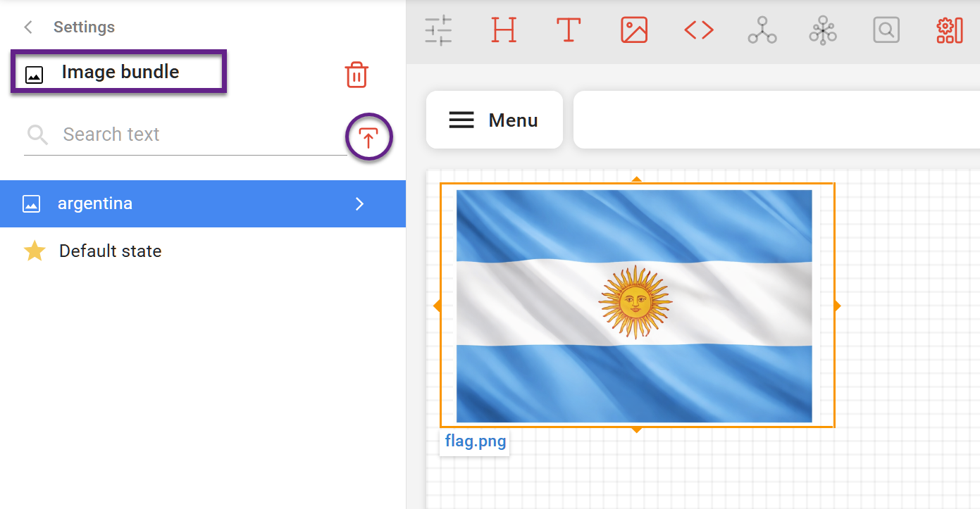The image size is (980, 509).
Task: Select the Default state entry
Action: point(110,251)
